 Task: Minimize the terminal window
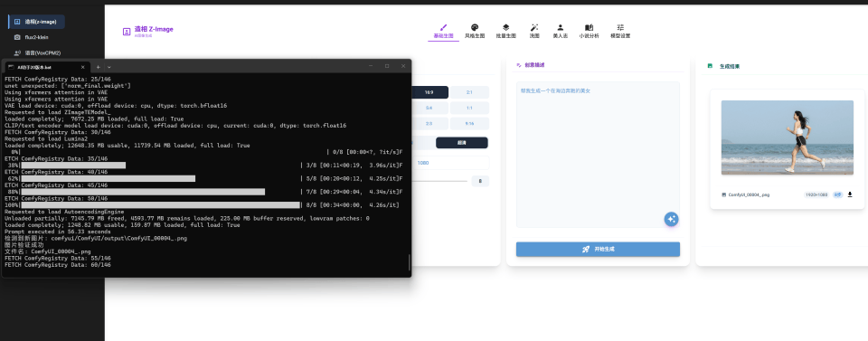[371, 66]
